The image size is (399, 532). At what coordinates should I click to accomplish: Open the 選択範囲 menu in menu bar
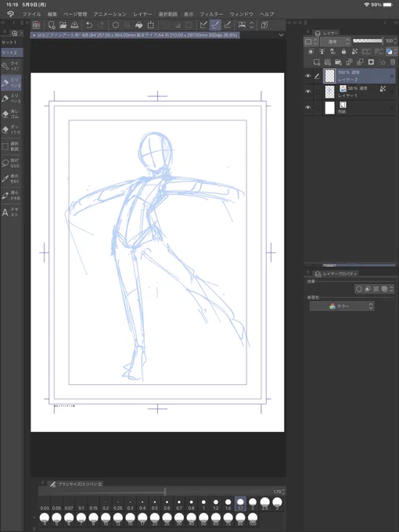tap(168, 14)
